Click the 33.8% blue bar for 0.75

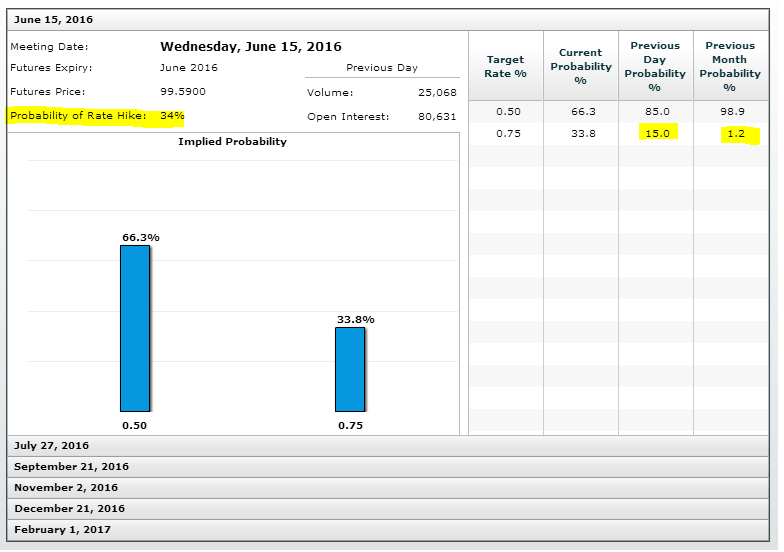350,369
